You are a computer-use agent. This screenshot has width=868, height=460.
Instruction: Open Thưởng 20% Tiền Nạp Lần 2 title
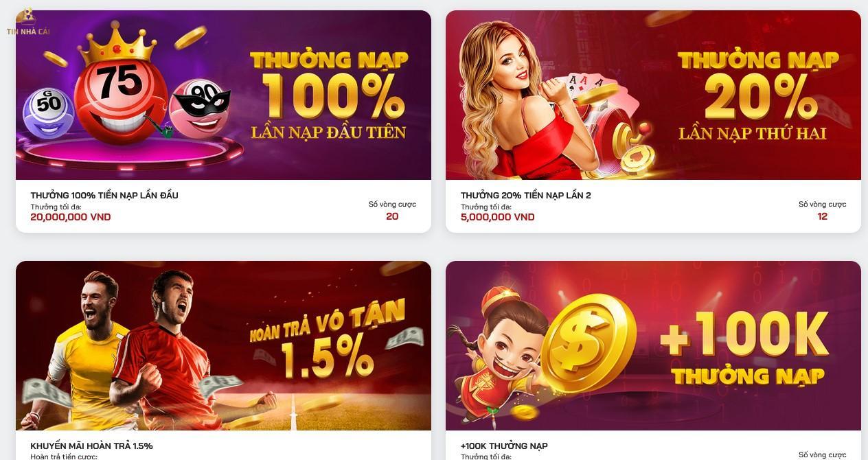coord(526,195)
